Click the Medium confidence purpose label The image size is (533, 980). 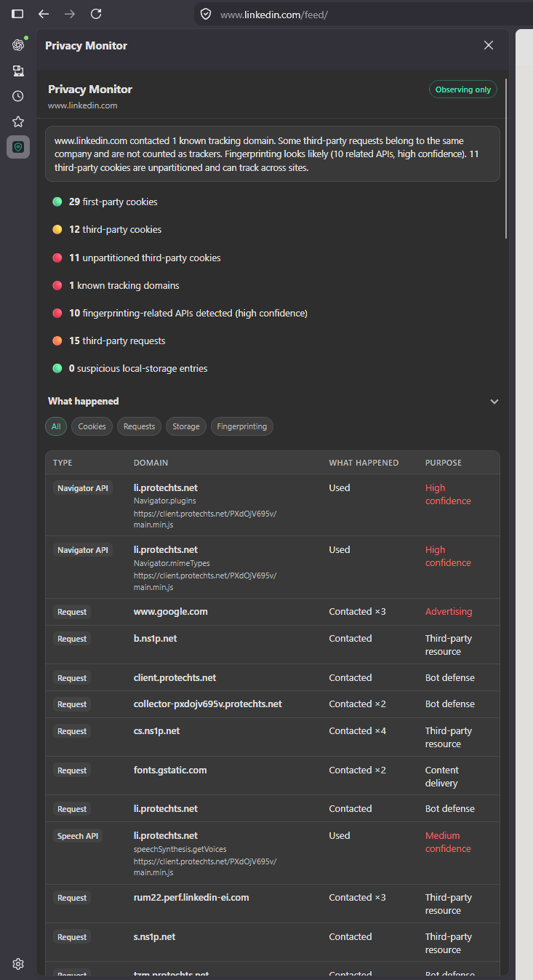tap(448, 842)
